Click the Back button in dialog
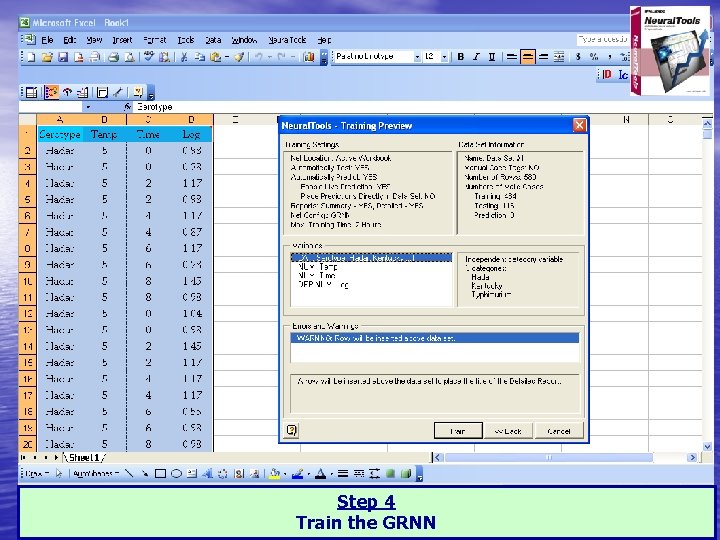The height and width of the screenshot is (540, 720). pos(508,431)
